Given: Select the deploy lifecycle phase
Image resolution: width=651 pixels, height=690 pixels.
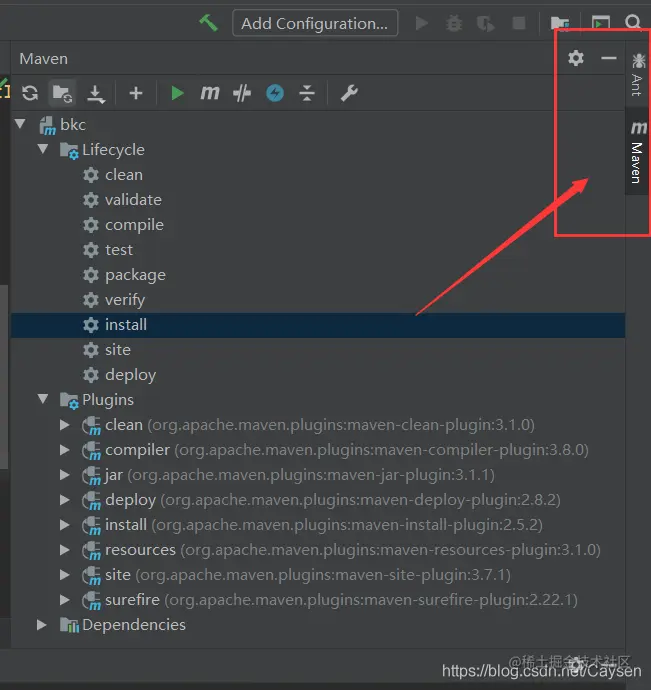Looking at the screenshot, I should pyautogui.click(x=130, y=375).
